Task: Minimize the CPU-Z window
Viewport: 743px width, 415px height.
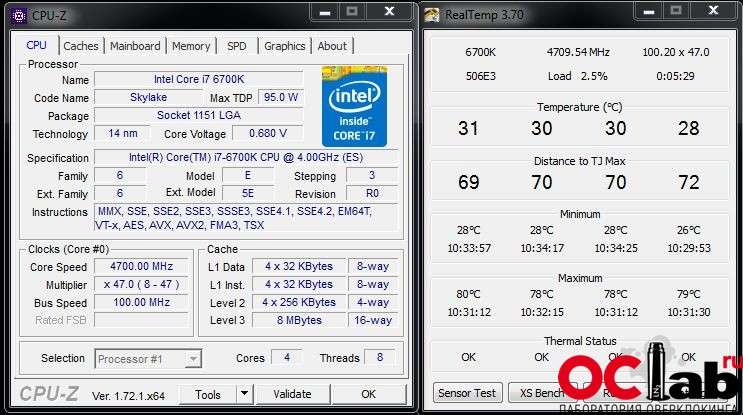Action: click(x=325, y=11)
